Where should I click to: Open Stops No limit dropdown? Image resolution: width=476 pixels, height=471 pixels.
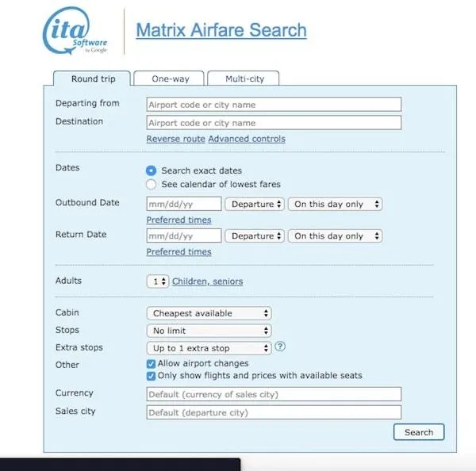point(209,331)
